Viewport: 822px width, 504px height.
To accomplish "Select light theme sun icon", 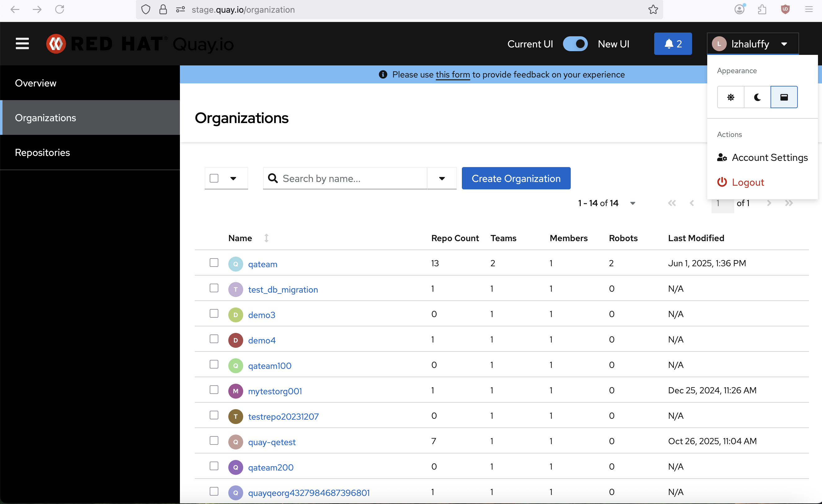I will click(x=730, y=97).
